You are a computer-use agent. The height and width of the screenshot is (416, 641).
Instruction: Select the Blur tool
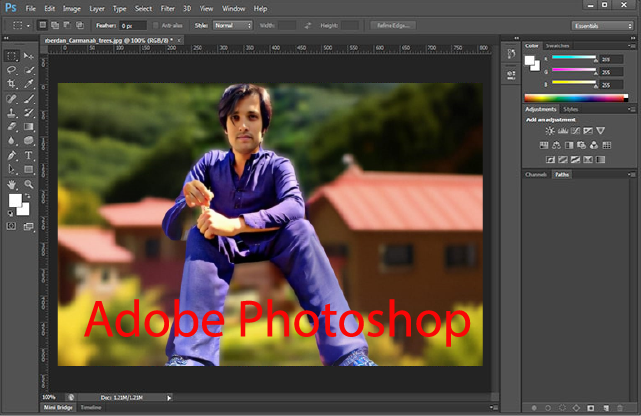tap(11, 141)
